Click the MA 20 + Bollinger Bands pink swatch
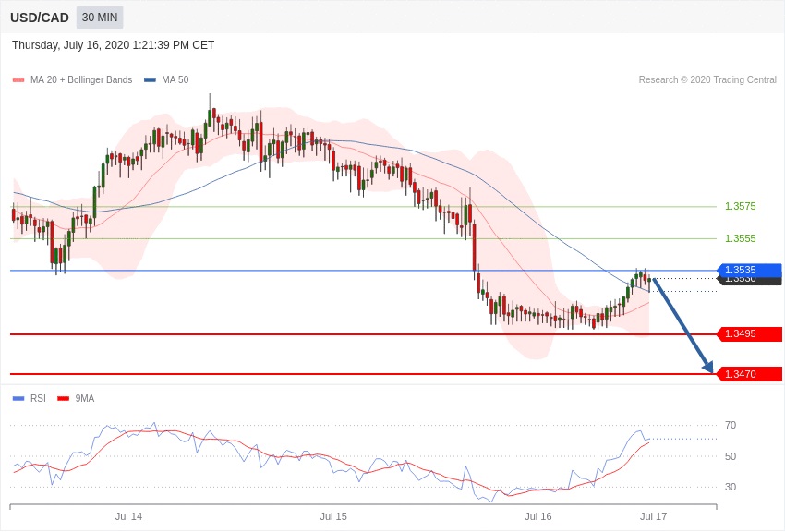Image resolution: width=785 pixels, height=532 pixels. [x=18, y=80]
